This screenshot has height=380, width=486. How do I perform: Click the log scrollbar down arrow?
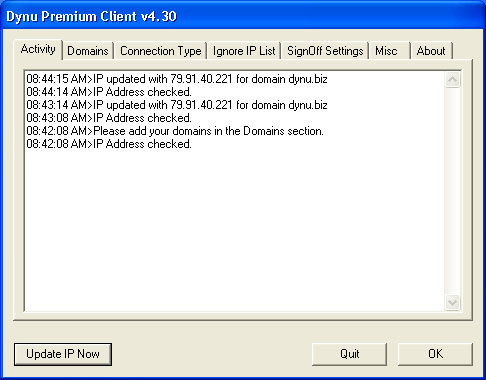tap(453, 302)
